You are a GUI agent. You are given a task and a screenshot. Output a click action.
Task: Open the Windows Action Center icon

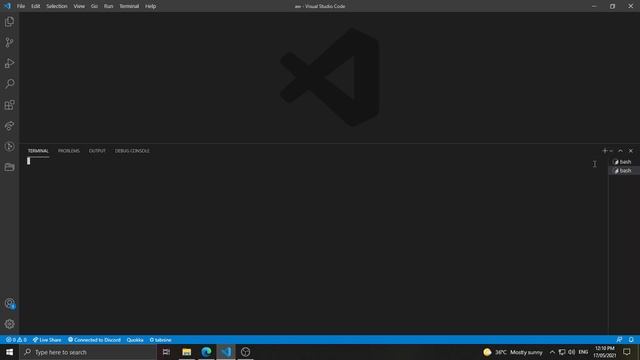[x=627, y=352]
